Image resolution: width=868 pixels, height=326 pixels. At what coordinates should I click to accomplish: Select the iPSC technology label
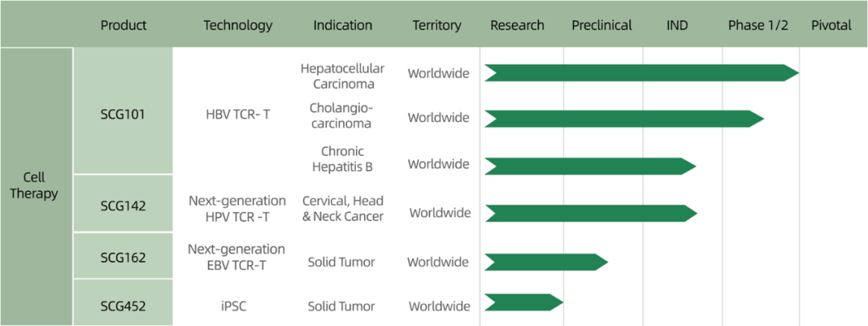click(x=237, y=306)
